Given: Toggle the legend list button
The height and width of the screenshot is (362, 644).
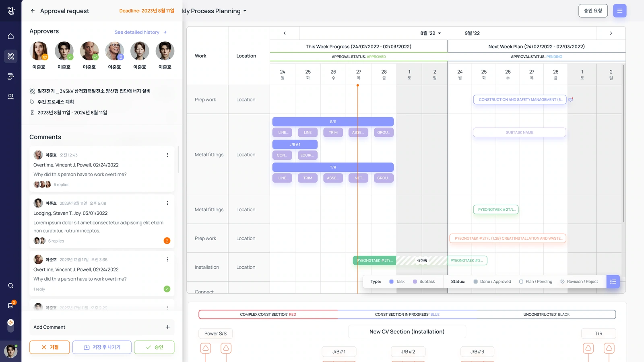Looking at the screenshot, I should click(x=613, y=282).
